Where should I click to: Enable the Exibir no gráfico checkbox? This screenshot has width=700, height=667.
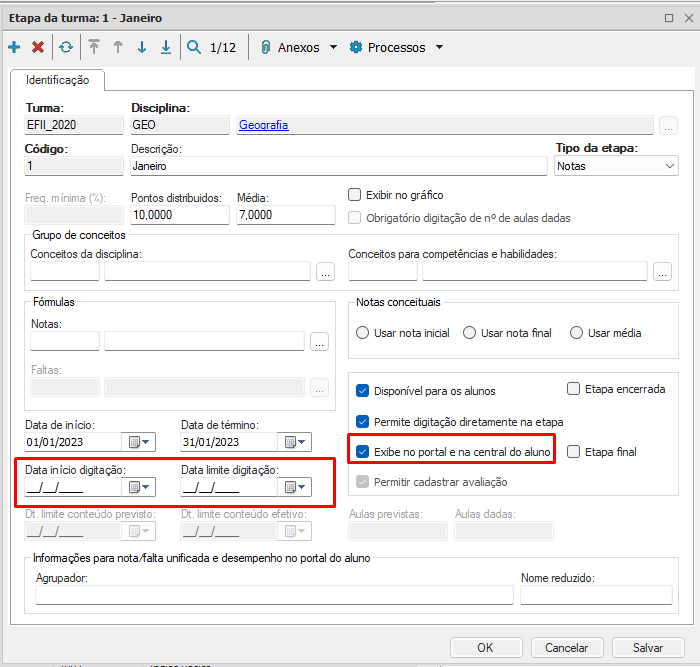(x=355, y=195)
